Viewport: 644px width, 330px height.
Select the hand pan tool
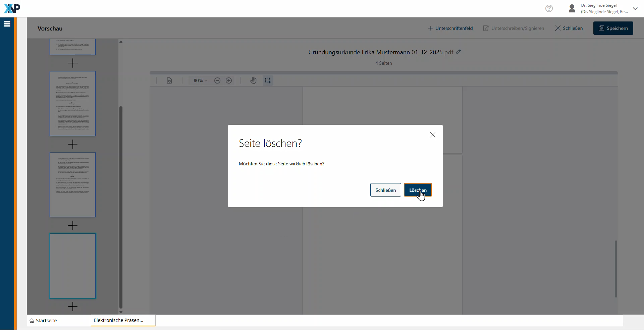pyautogui.click(x=253, y=80)
